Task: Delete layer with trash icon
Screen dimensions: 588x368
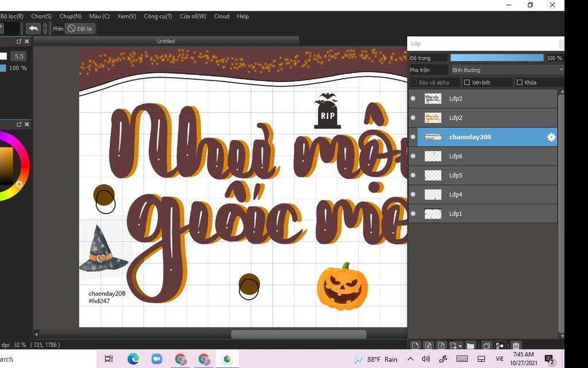Action: click(516, 345)
